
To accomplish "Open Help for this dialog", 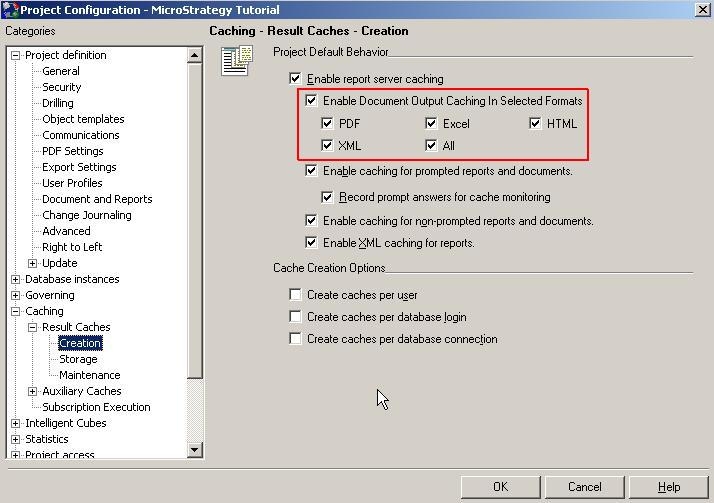I will (668, 487).
